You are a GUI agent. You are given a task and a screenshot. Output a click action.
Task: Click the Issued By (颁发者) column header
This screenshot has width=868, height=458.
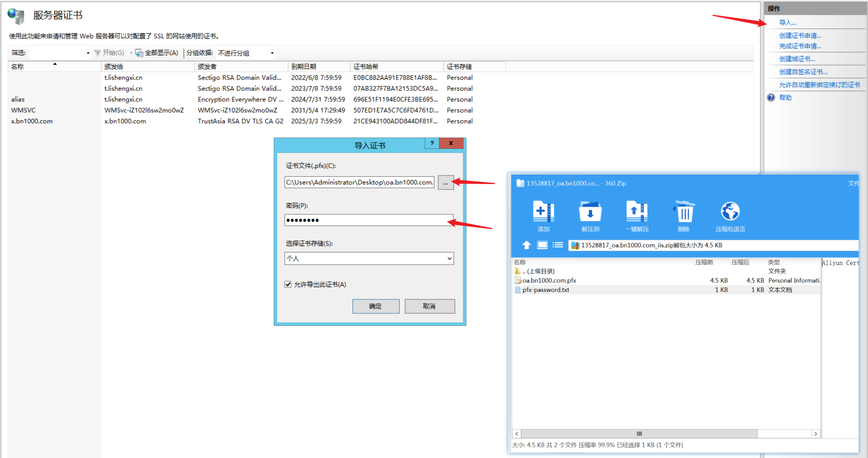pos(242,67)
